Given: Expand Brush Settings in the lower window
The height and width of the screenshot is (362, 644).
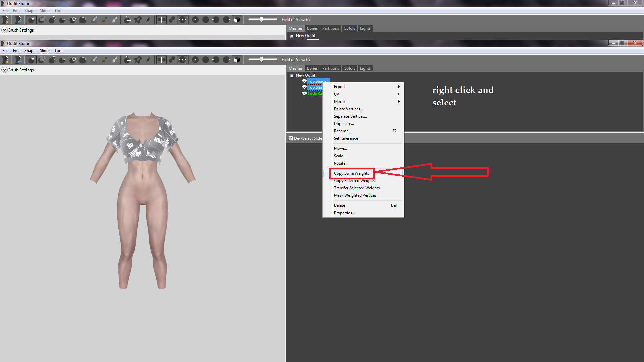Looking at the screenshot, I should tap(4, 70).
